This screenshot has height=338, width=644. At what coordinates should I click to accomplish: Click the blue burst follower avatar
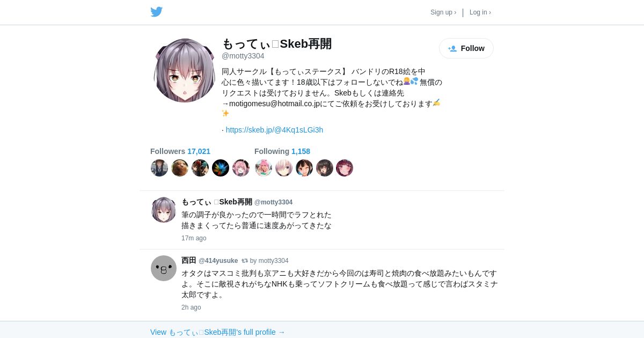click(x=221, y=168)
